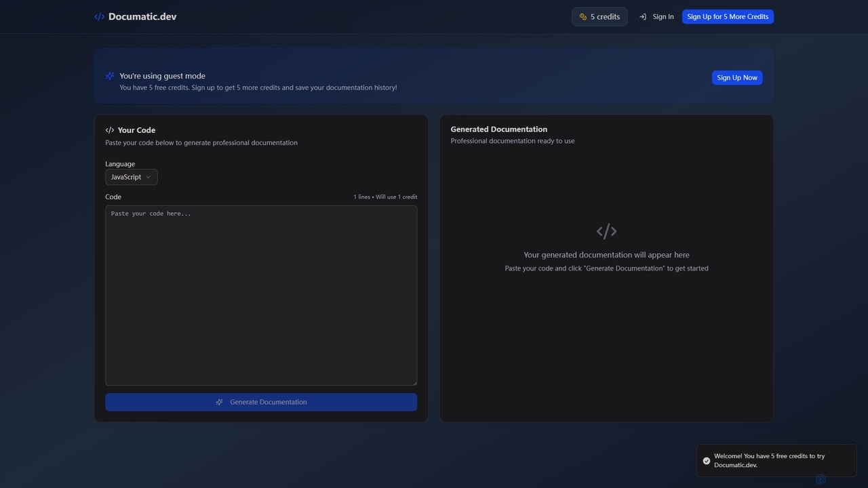Click the Generated Documentation heading
The width and height of the screenshot is (868, 488).
point(499,129)
